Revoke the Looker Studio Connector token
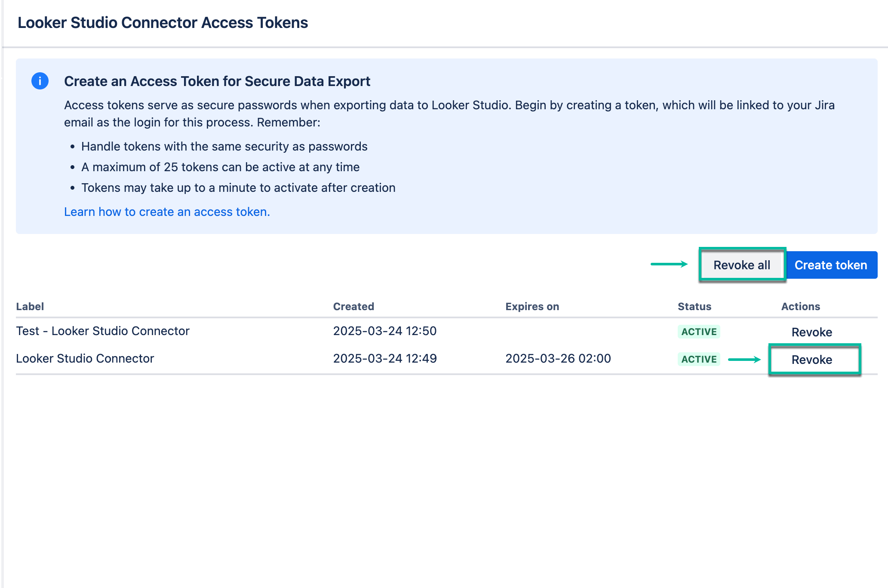 812,360
